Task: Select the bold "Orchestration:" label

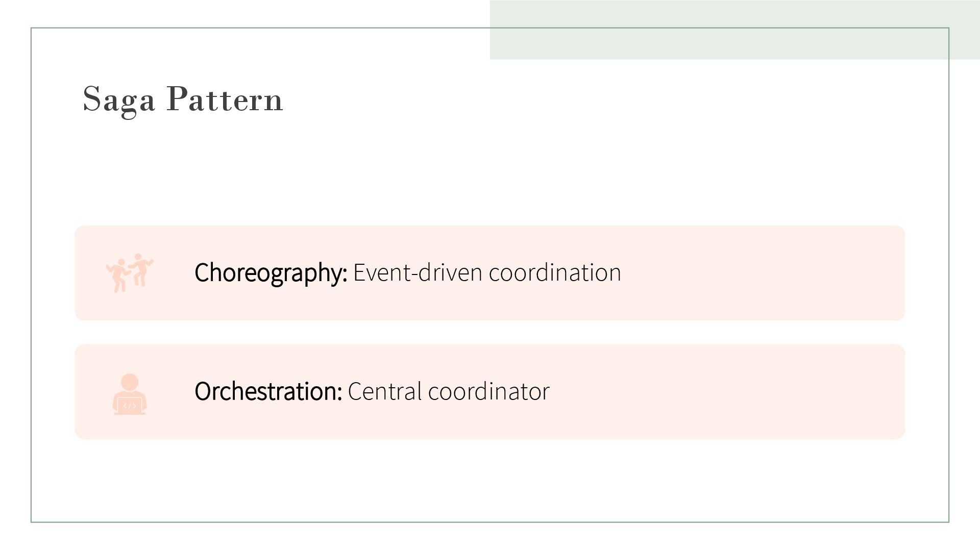Action: click(268, 391)
